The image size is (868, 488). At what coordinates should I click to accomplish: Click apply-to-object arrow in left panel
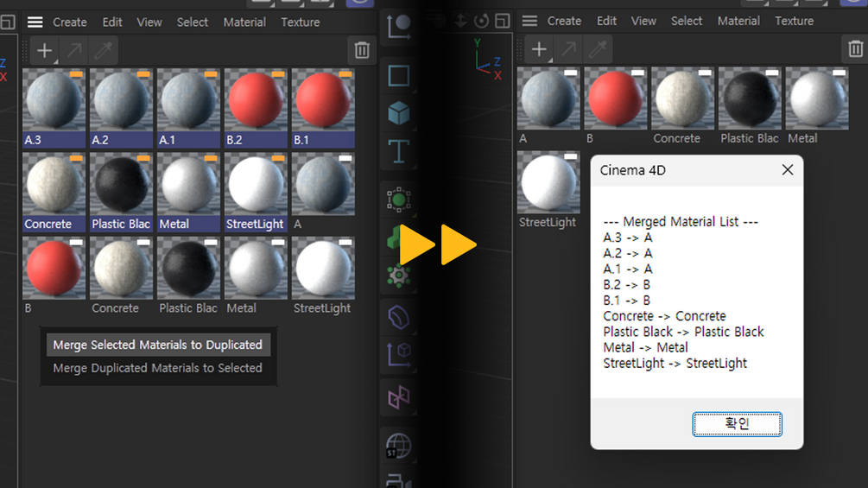point(74,50)
